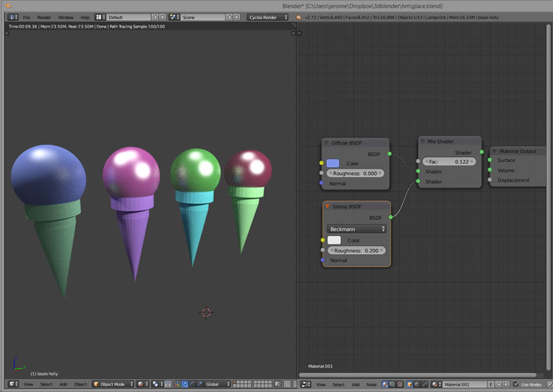
Task: Open the Node menu in node editor
Action: pos(371,384)
